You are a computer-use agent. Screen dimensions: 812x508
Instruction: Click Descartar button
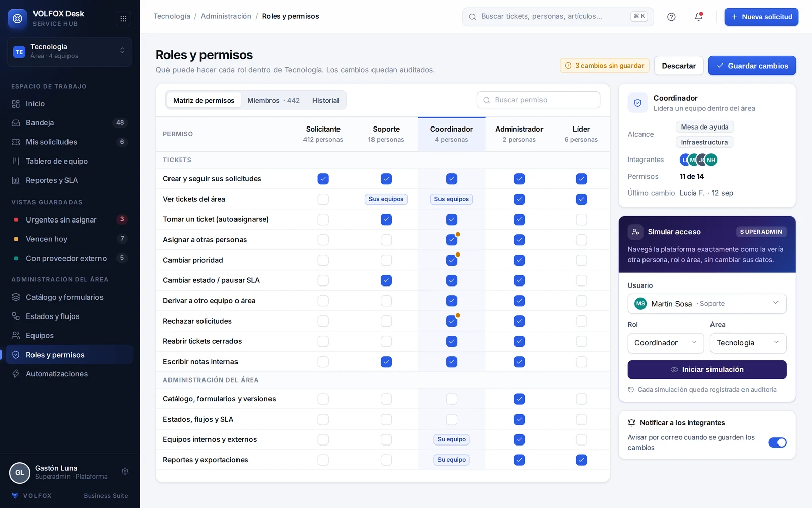pyautogui.click(x=679, y=66)
